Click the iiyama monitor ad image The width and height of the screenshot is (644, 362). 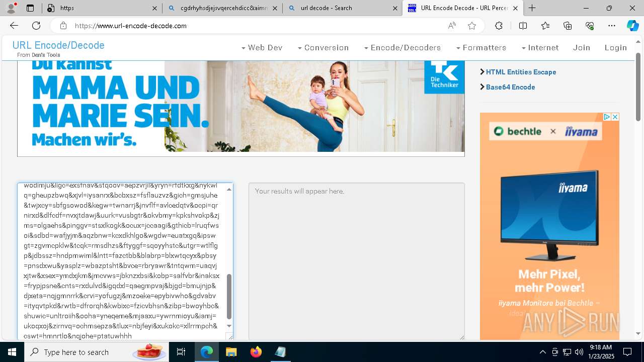(549, 226)
